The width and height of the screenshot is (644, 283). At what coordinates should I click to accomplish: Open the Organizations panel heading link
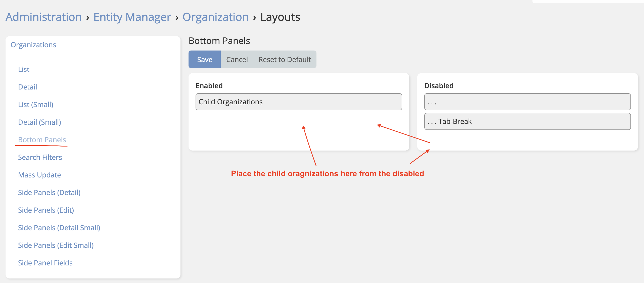[x=33, y=45]
